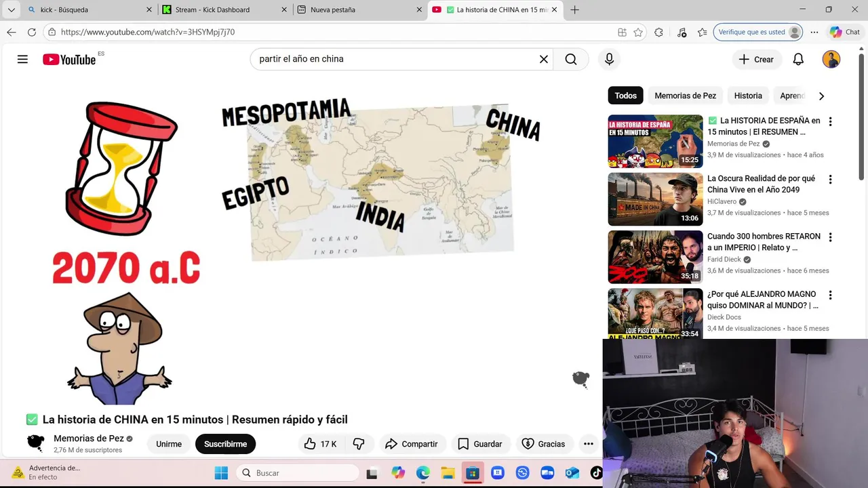Open Microsoft Store from the taskbar

pyautogui.click(x=473, y=472)
